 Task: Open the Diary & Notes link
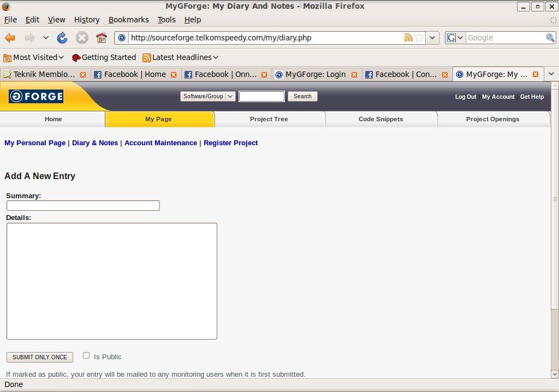pyautogui.click(x=95, y=142)
